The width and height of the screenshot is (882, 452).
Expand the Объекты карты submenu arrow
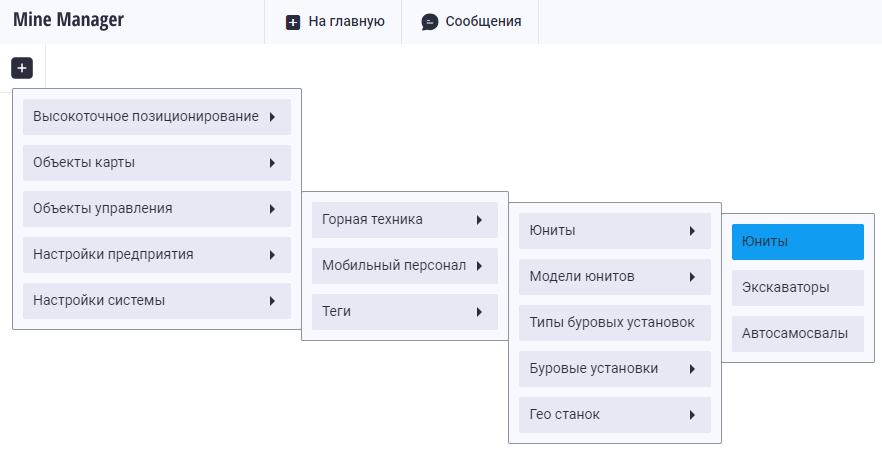(x=272, y=163)
